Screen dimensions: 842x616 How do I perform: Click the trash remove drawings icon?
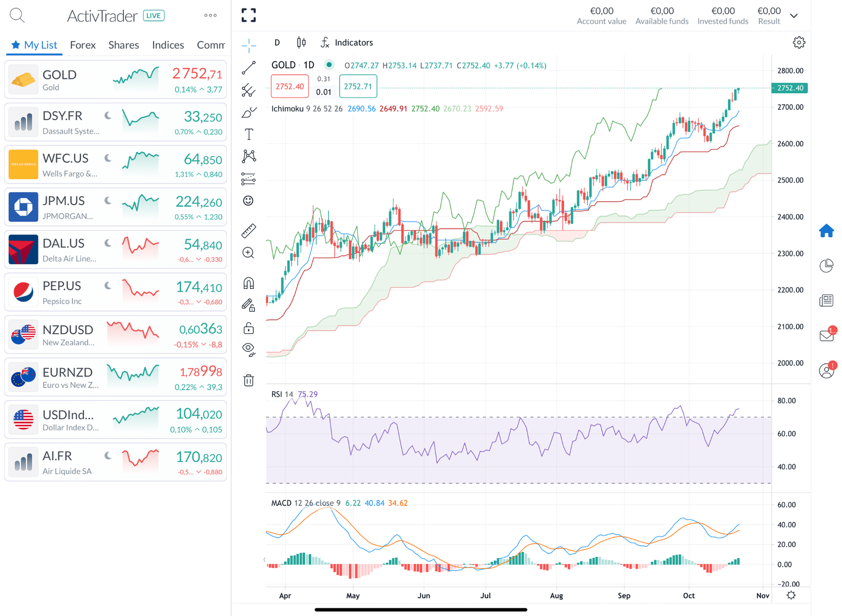249,380
